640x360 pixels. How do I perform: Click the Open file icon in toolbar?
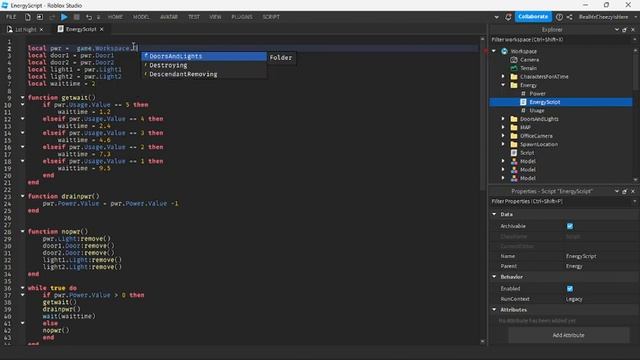tap(40, 17)
